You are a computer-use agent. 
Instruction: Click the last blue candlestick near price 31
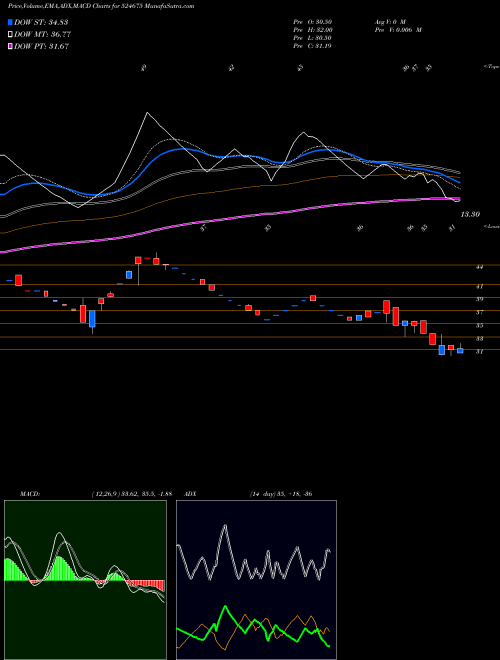(460, 350)
